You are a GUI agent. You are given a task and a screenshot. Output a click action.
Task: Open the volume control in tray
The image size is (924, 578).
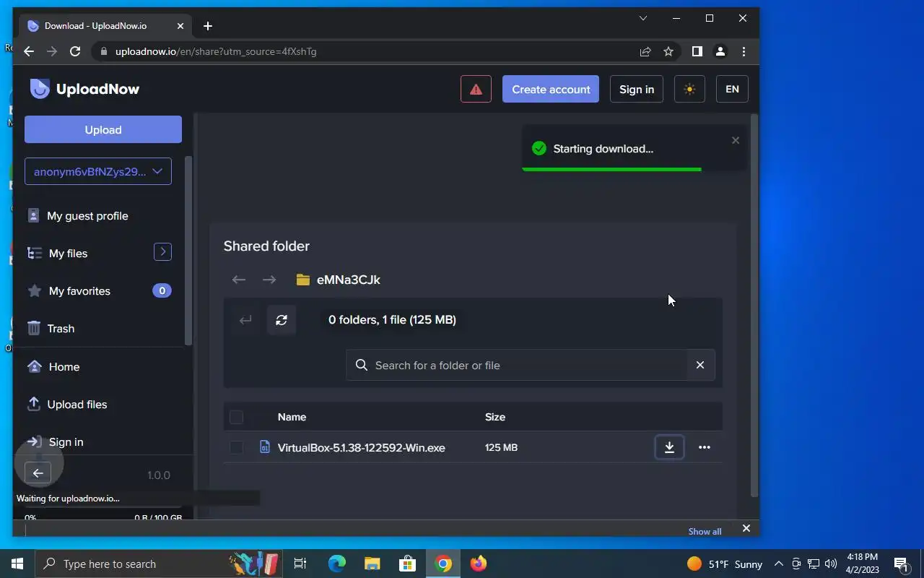pos(831,564)
